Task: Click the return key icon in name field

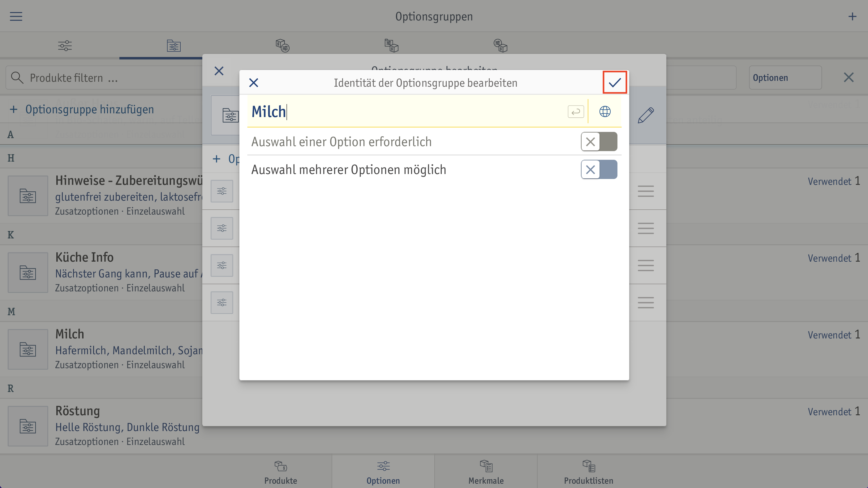Action: 575,111
